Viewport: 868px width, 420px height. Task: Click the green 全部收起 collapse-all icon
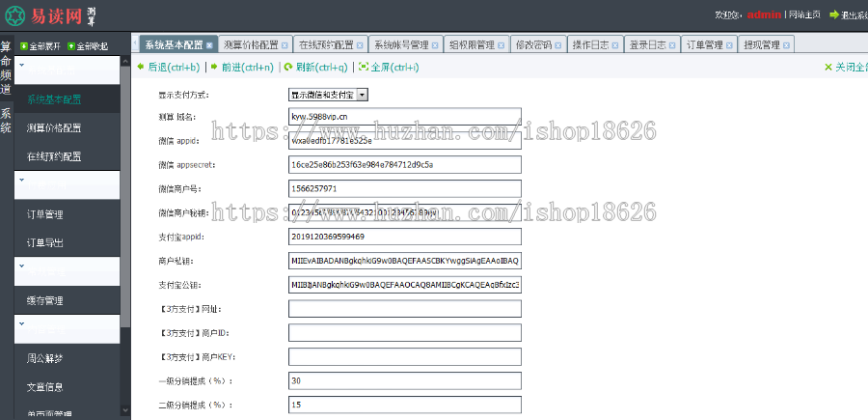coord(70,46)
